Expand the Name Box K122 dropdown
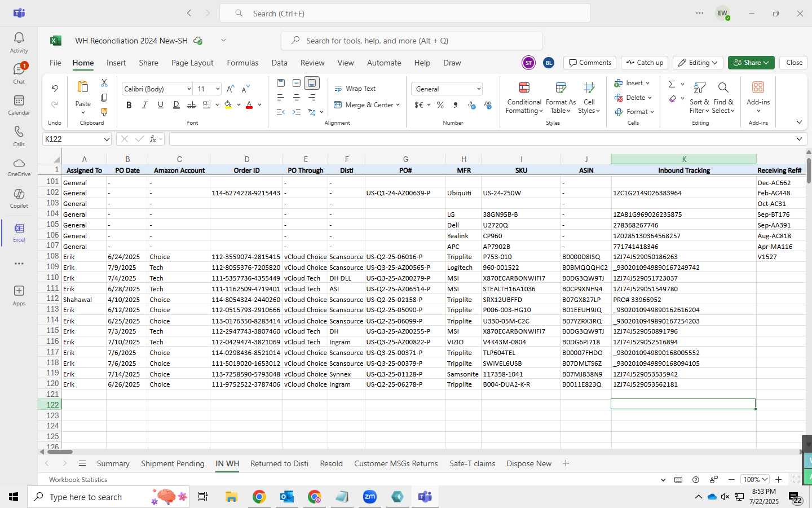The image size is (812, 508). pyautogui.click(x=107, y=139)
